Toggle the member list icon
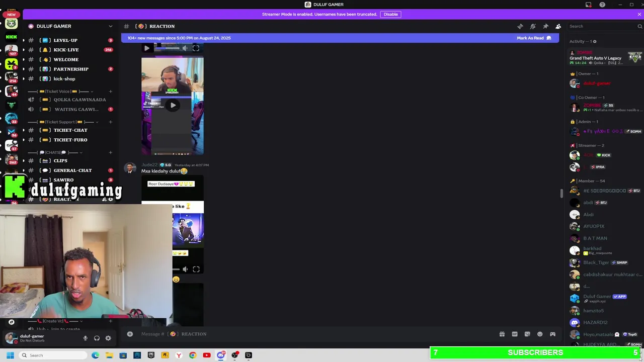The width and height of the screenshot is (644, 362). (558, 26)
